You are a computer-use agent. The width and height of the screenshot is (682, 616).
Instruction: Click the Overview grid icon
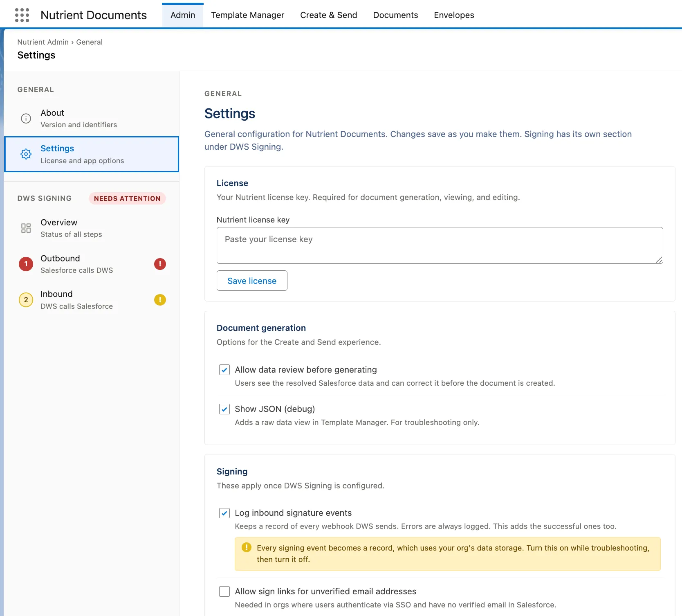[x=26, y=228]
